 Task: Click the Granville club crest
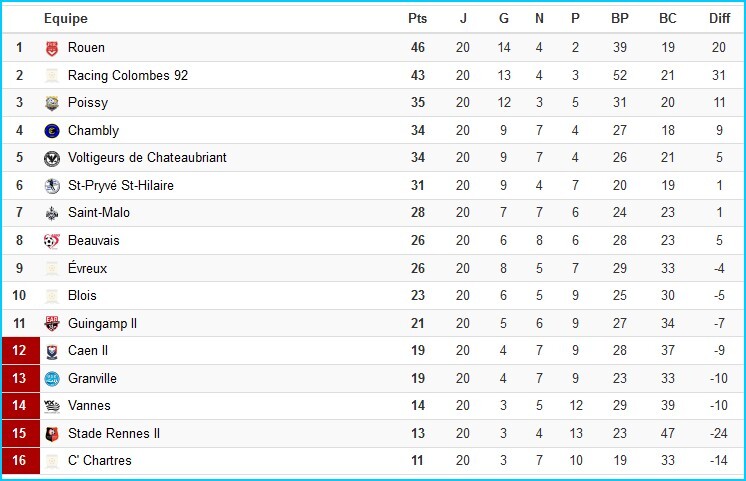(x=52, y=378)
